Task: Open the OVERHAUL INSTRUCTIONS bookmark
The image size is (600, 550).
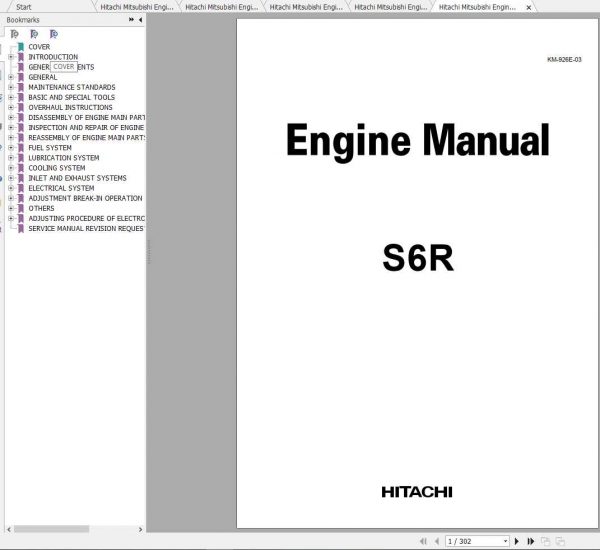Action: point(70,107)
